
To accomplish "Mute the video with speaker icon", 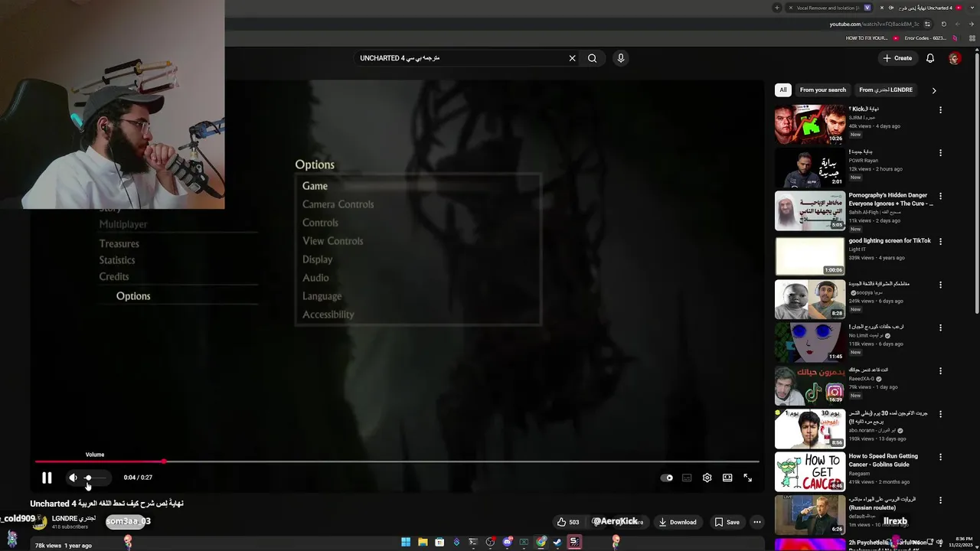I will point(73,478).
